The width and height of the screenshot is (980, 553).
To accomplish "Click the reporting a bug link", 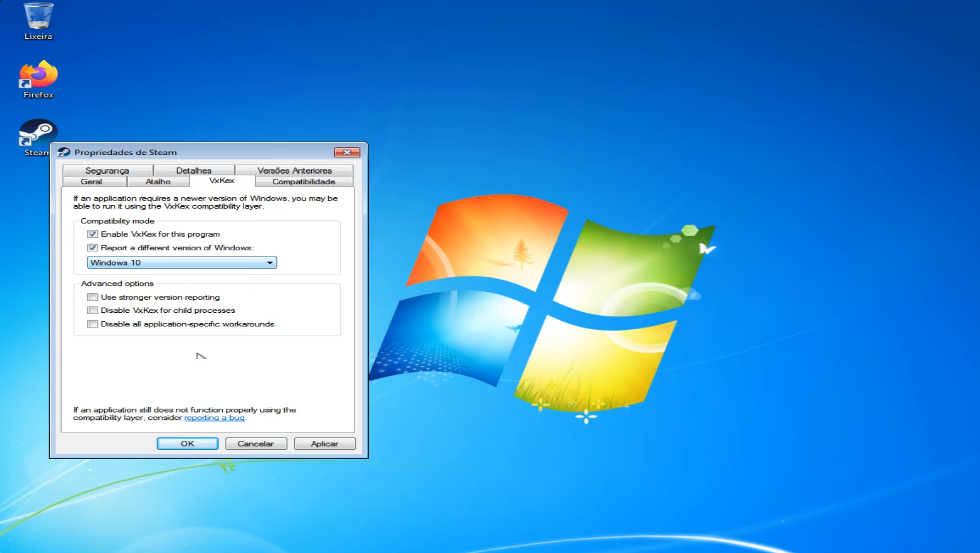I will [214, 418].
